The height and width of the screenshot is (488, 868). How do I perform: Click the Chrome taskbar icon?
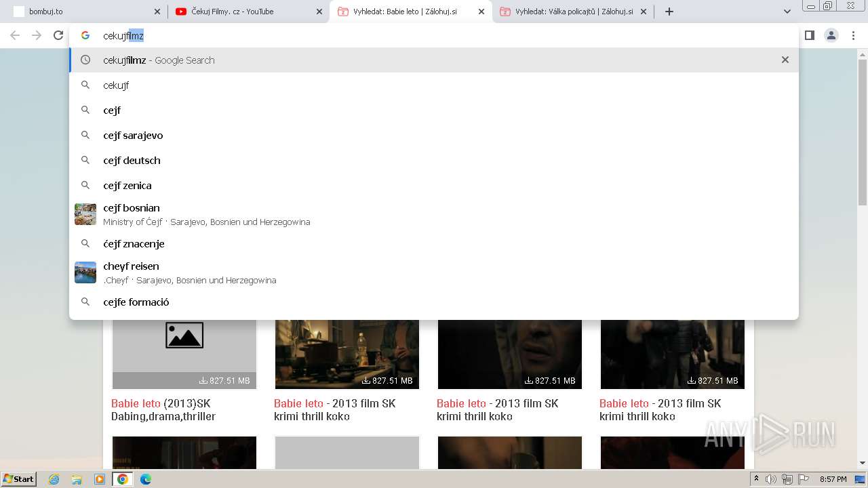coord(123,479)
